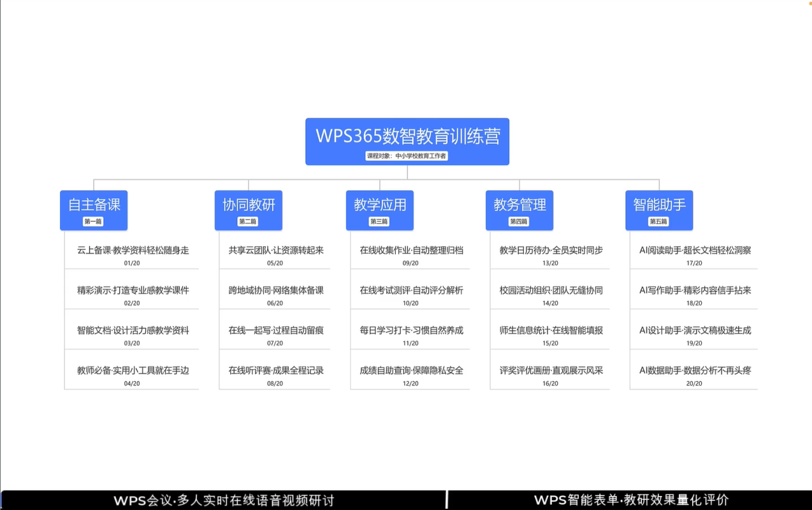Click the 课程对象 label under the title
812x510 pixels.
point(407,156)
